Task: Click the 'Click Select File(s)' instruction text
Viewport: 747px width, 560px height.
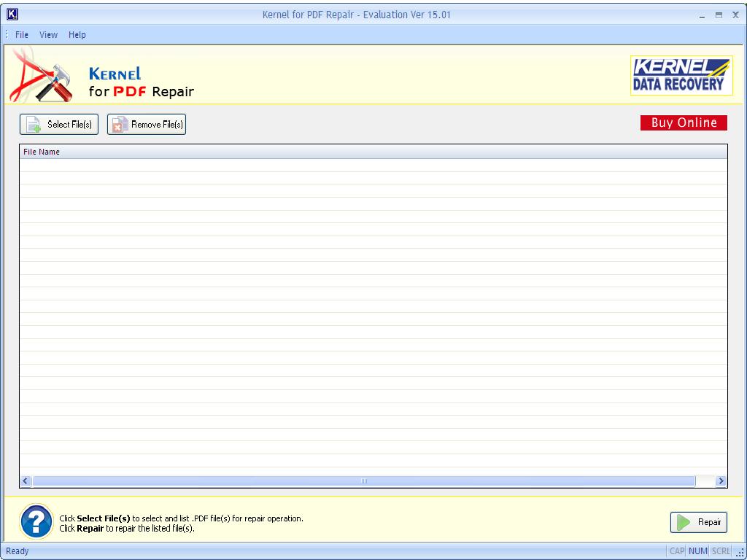Action: [x=181, y=518]
